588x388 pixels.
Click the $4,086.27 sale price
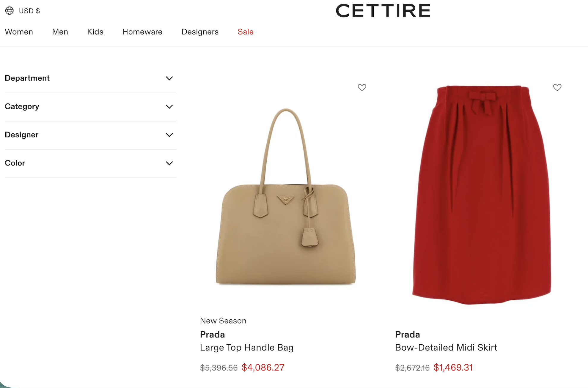263,368
